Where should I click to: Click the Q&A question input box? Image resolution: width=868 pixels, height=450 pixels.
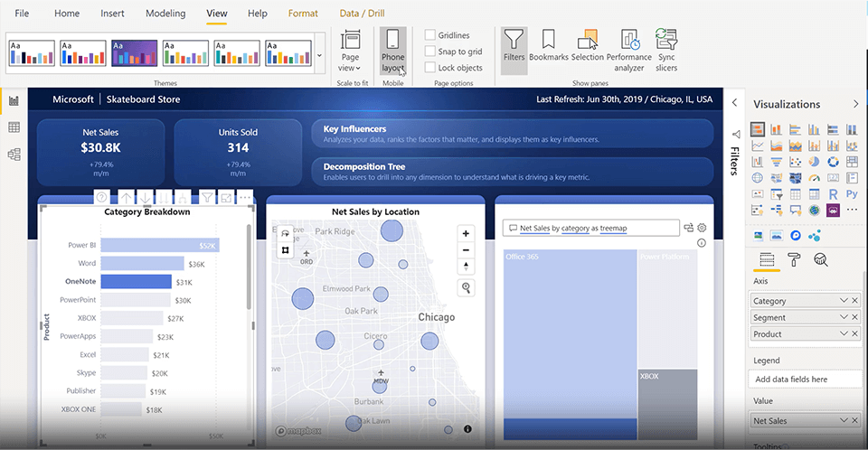(x=590, y=229)
